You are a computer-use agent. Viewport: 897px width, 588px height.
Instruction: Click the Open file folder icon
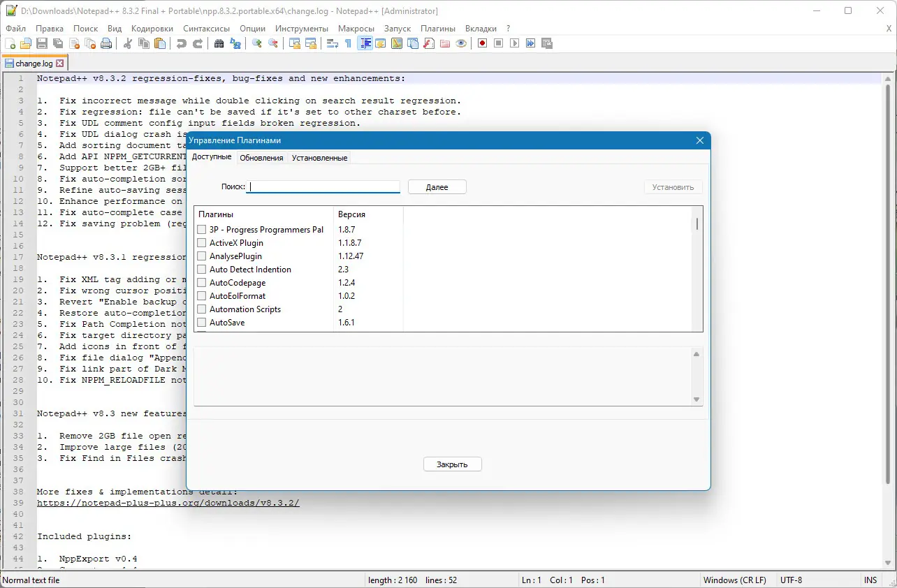pos(26,43)
